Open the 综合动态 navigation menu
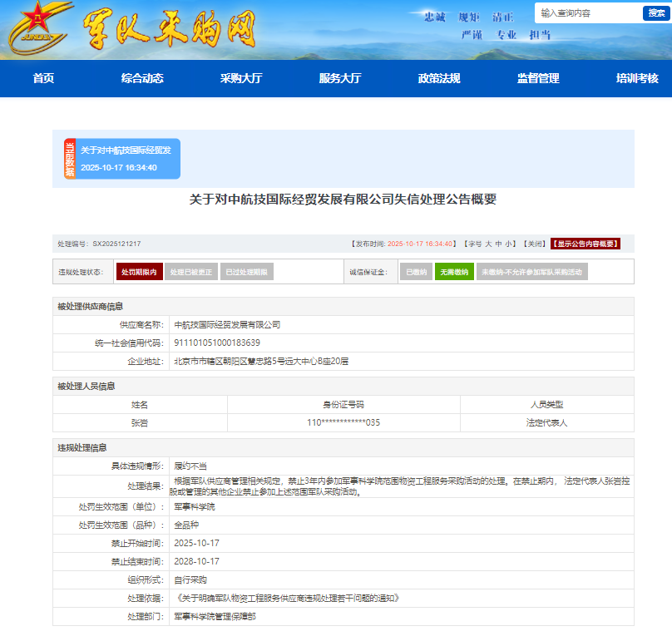The height and width of the screenshot is (636, 672). 142,78
